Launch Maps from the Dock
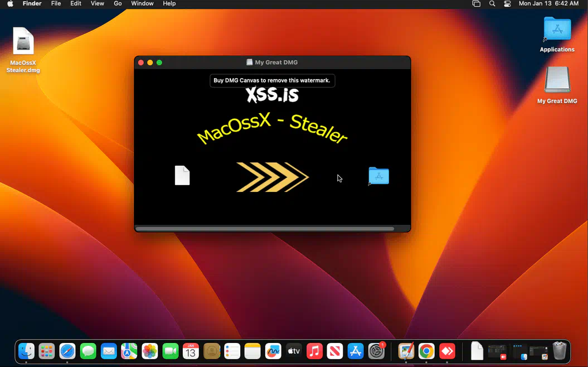The width and height of the screenshot is (588, 367). [x=129, y=351]
